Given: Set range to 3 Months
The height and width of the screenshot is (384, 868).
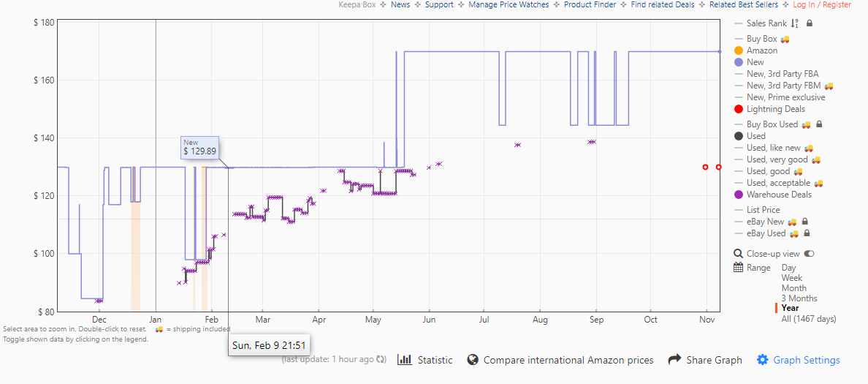Looking at the screenshot, I should click(x=799, y=298).
